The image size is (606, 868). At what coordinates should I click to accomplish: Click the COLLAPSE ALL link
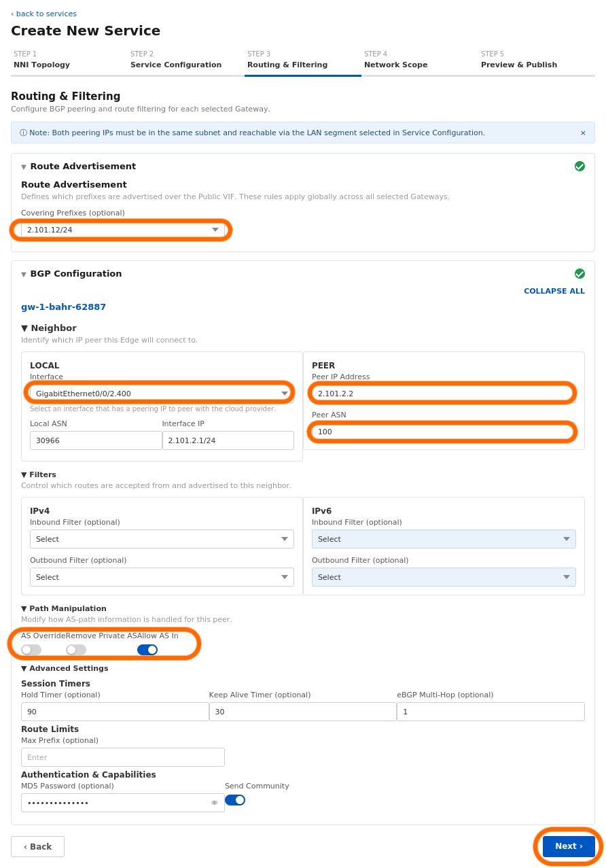554,292
